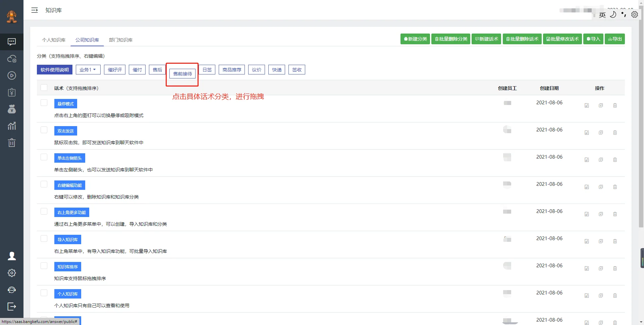Screen dimensions: 644x325
Task: Copy the 双击发送 script entry
Action: [601, 132]
